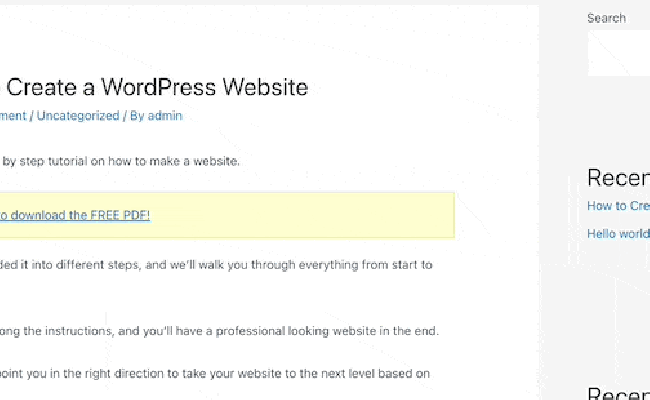The image size is (650, 400).
Task: Open the Uncategorized category link
Action: 78,116
